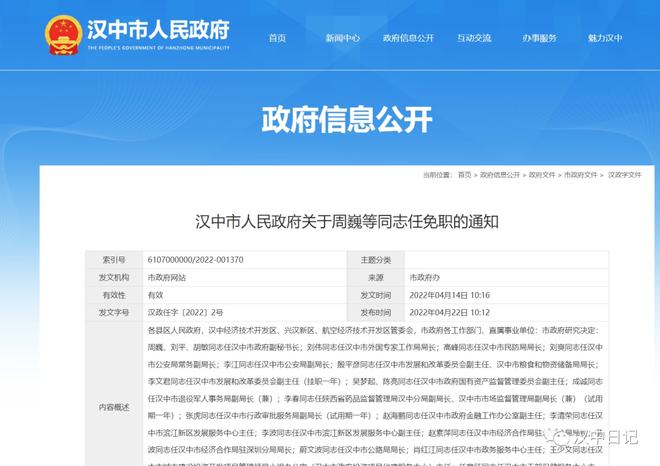Click the 发文时间 date value 2022年04月14日

point(449,295)
